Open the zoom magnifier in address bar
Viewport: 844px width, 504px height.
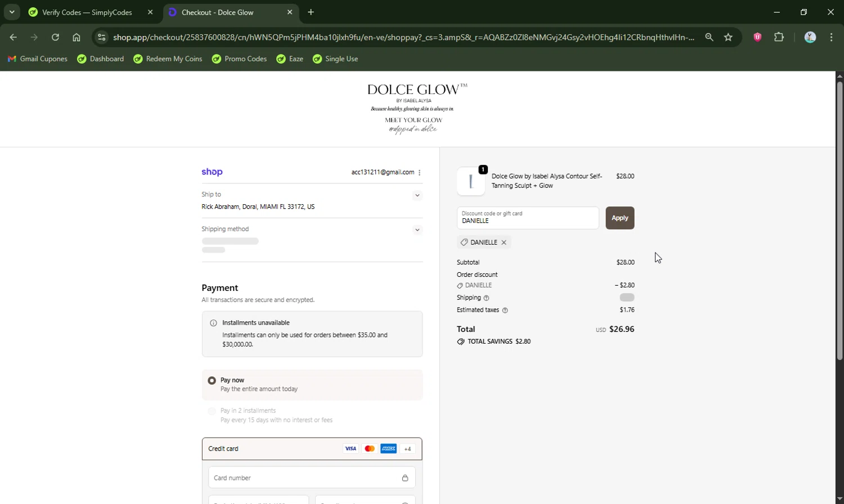[709, 37]
